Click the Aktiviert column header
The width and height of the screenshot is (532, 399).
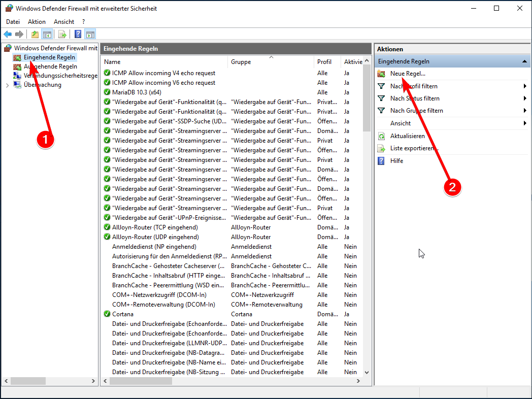(x=352, y=62)
